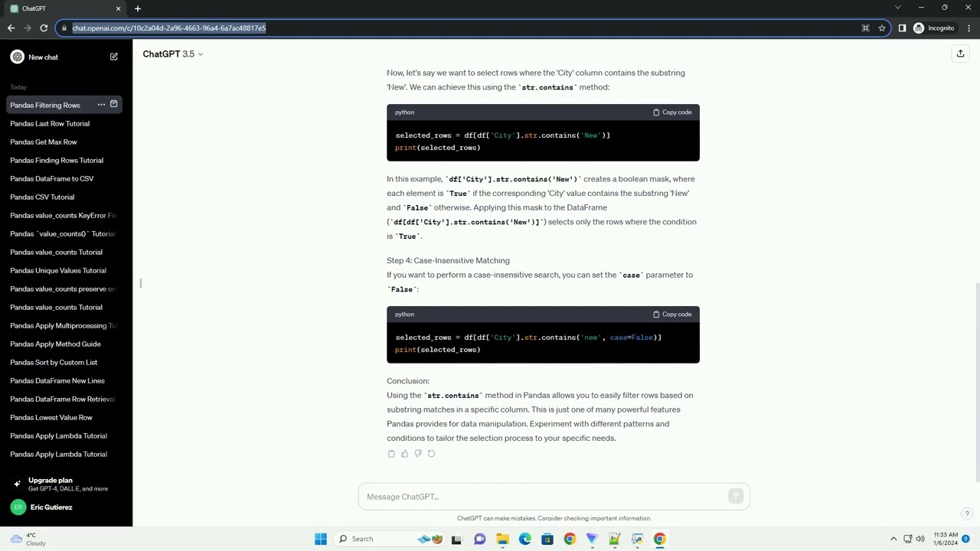Open Microsoft Edge from the taskbar

pyautogui.click(x=524, y=539)
